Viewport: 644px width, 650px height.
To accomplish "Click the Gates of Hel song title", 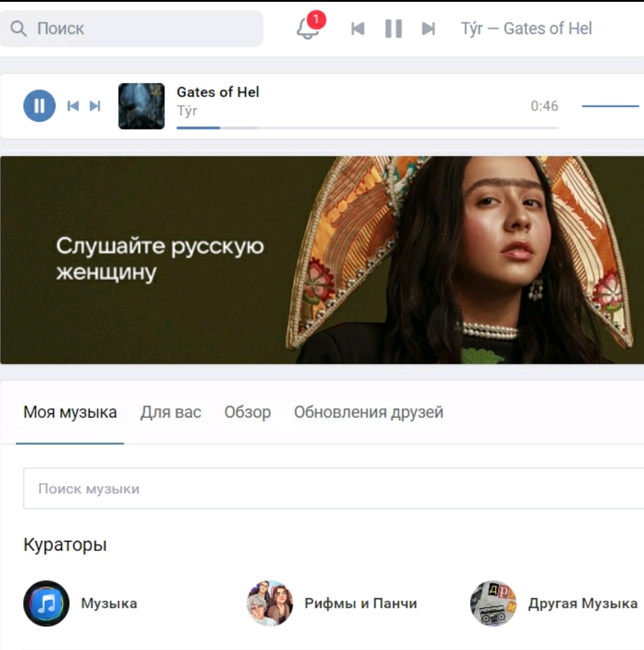I will click(x=218, y=92).
